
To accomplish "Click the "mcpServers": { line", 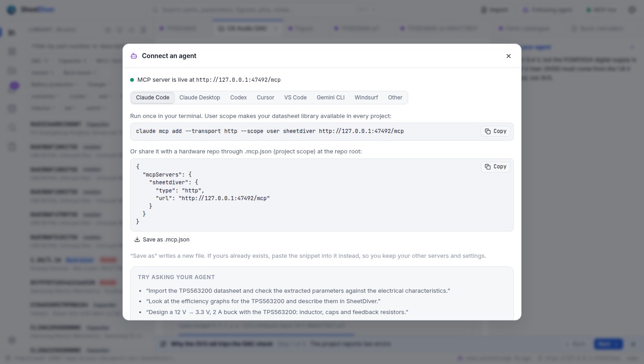I will (x=167, y=175).
